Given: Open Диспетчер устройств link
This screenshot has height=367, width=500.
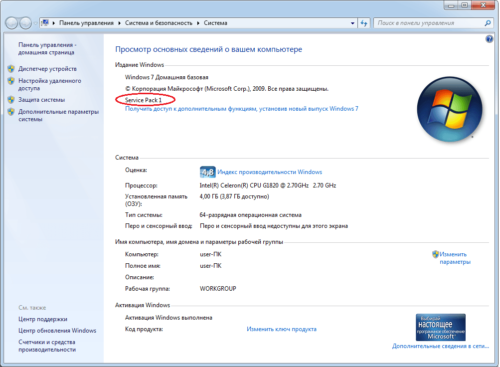Looking at the screenshot, I should click(47, 69).
